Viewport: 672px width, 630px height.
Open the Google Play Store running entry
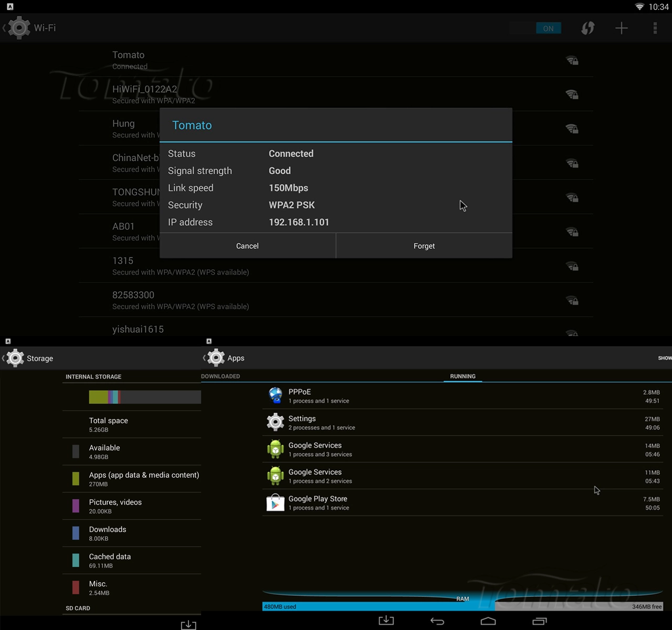click(463, 502)
